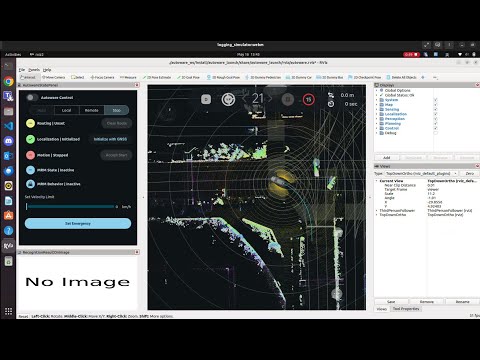The width and height of the screenshot is (480, 360).
Task: Expand the Global Status tree node
Action: [x=377, y=95]
